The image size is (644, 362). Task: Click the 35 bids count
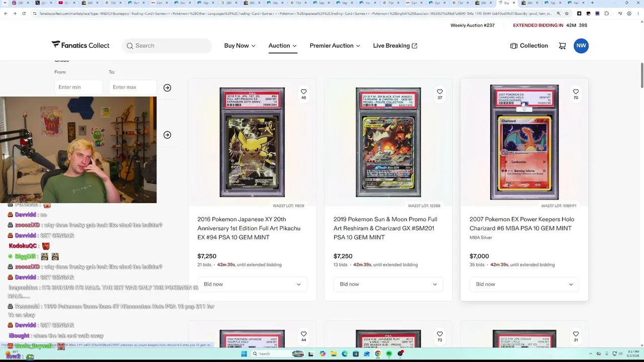pyautogui.click(x=477, y=265)
